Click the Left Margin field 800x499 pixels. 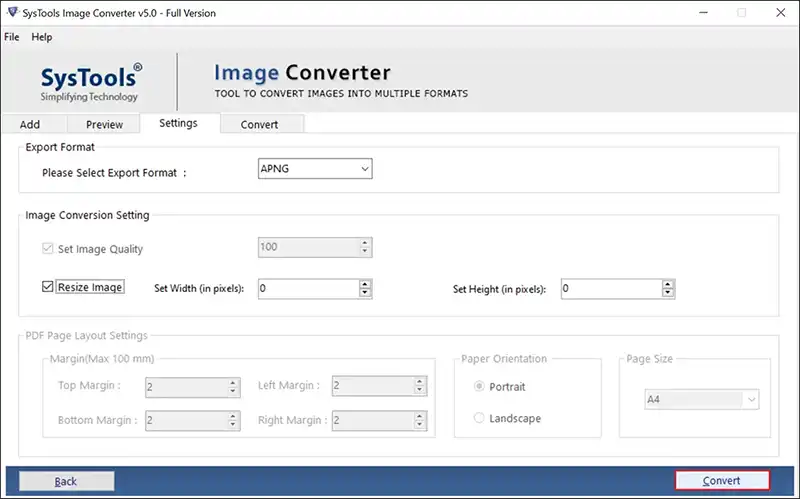[372, 386]
